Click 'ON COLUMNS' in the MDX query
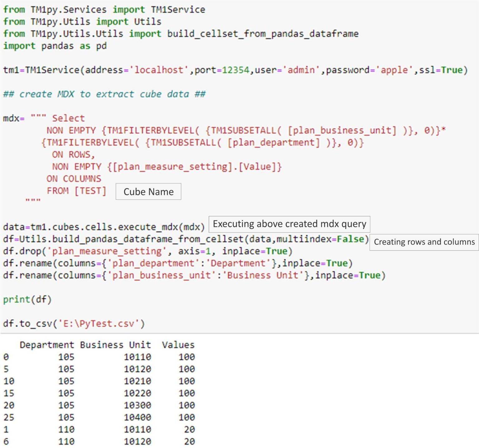This screenshot has height=448, width=479. click(74, 179)
